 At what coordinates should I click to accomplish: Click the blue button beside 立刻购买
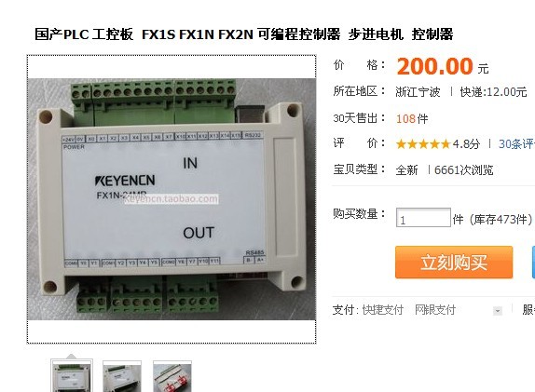(533, 263)
